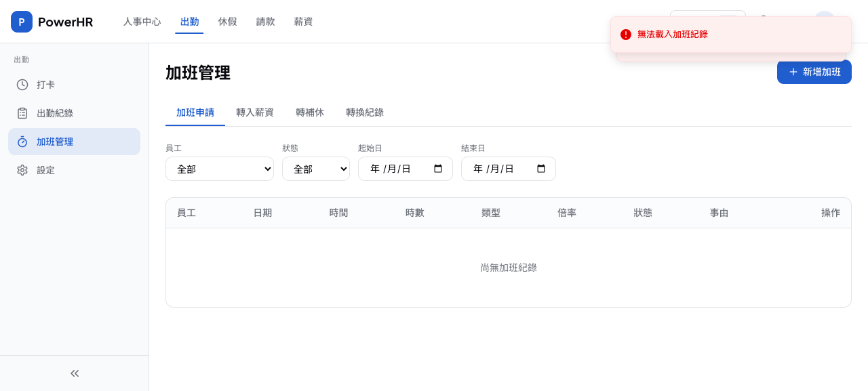Expand the 員工 filter dropdown
This screenshot has width=868, height=391.
point(219,169)
